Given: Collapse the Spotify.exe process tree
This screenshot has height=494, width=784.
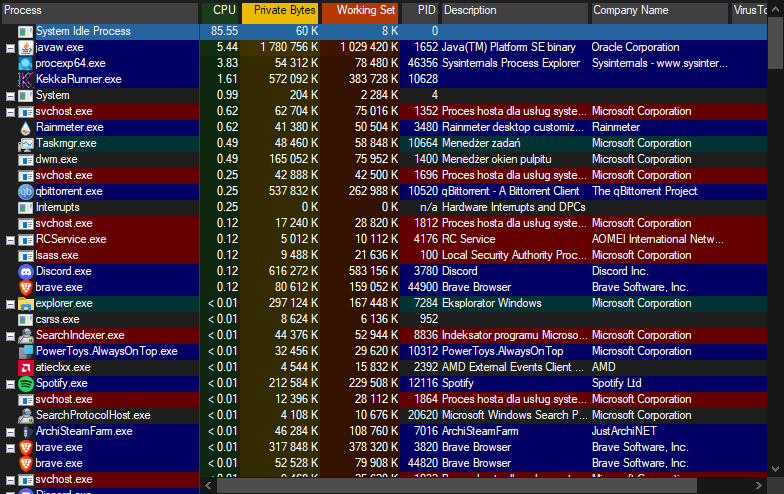Looking at the screenshot, I should tap(10, 384).
